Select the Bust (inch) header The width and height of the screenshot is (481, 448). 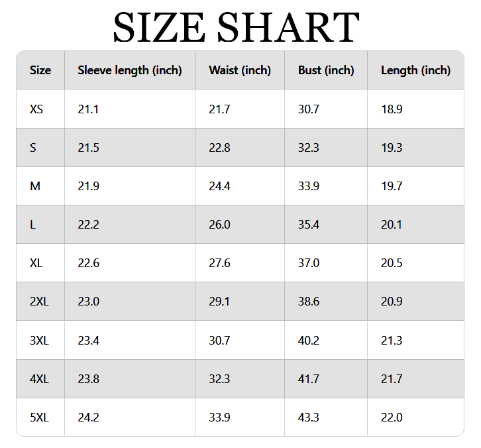(x=326, y=70)
